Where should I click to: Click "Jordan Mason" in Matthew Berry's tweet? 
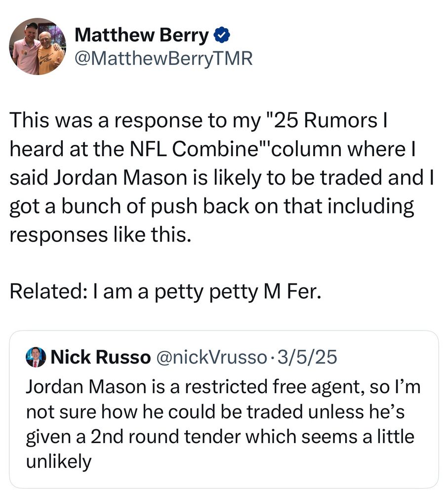121,177
